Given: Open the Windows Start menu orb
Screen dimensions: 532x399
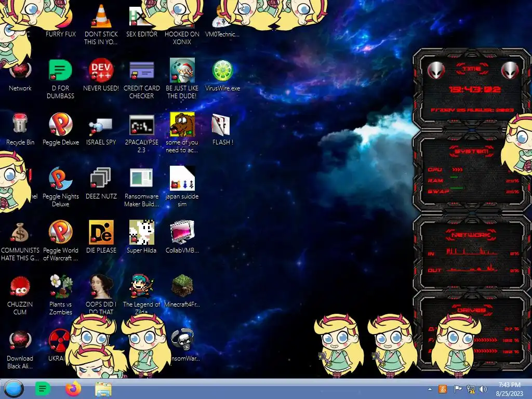Looking at the screenshot, I should click(14, 389).
